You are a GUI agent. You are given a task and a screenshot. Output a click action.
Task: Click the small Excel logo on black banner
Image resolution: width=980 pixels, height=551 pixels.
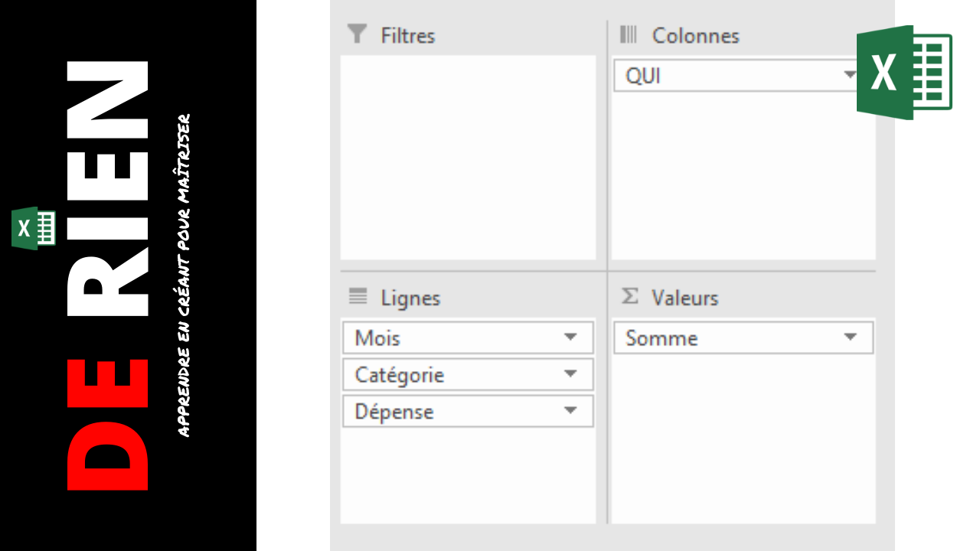tap(34, 228)
